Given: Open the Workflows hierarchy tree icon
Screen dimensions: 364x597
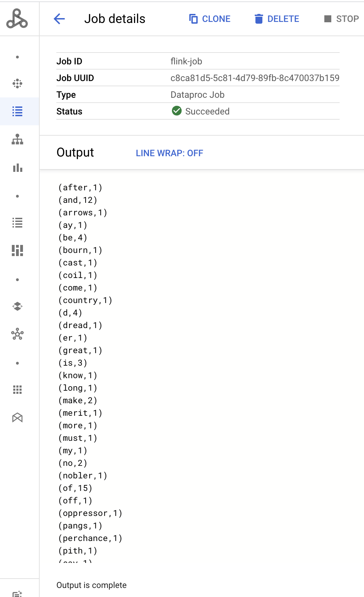Looking at the screenshot, I should (17, 139).
